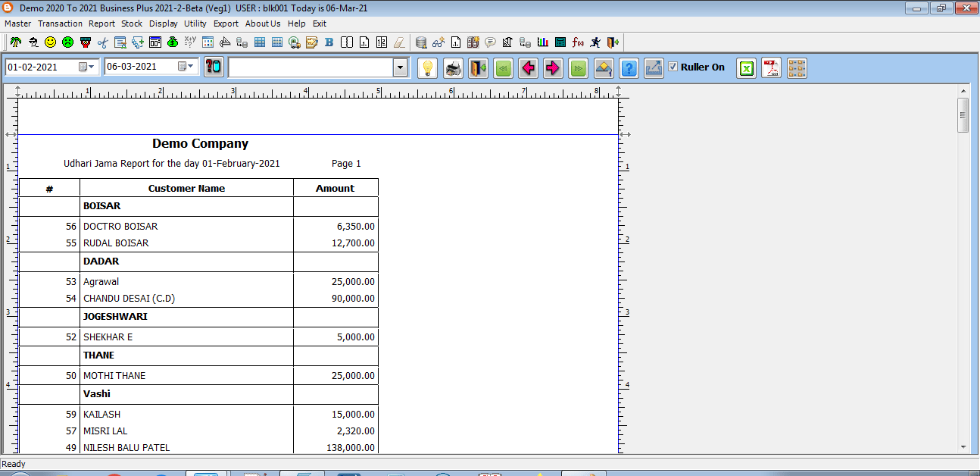Click the yellow smiley face icon

point(51,42)
